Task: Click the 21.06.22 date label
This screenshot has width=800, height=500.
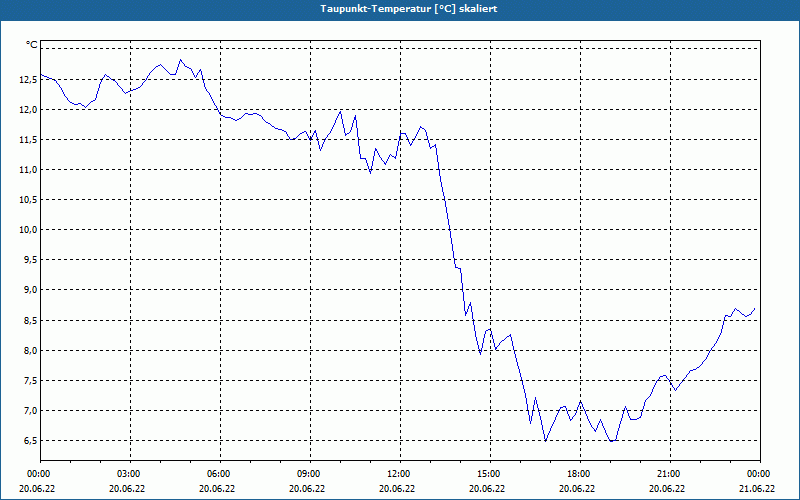Action: (757, 489)
